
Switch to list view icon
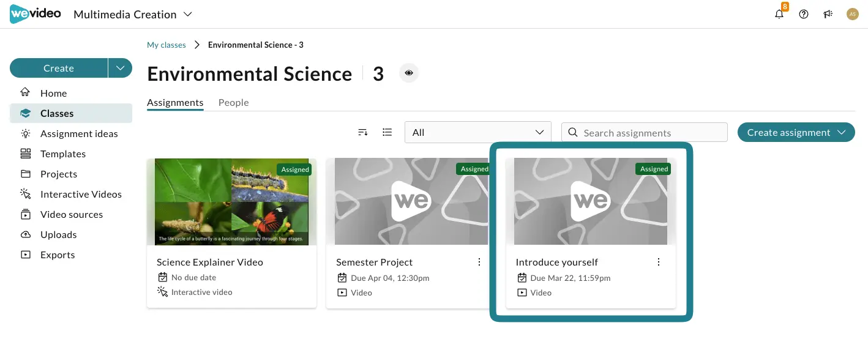[x=387, y=132]
